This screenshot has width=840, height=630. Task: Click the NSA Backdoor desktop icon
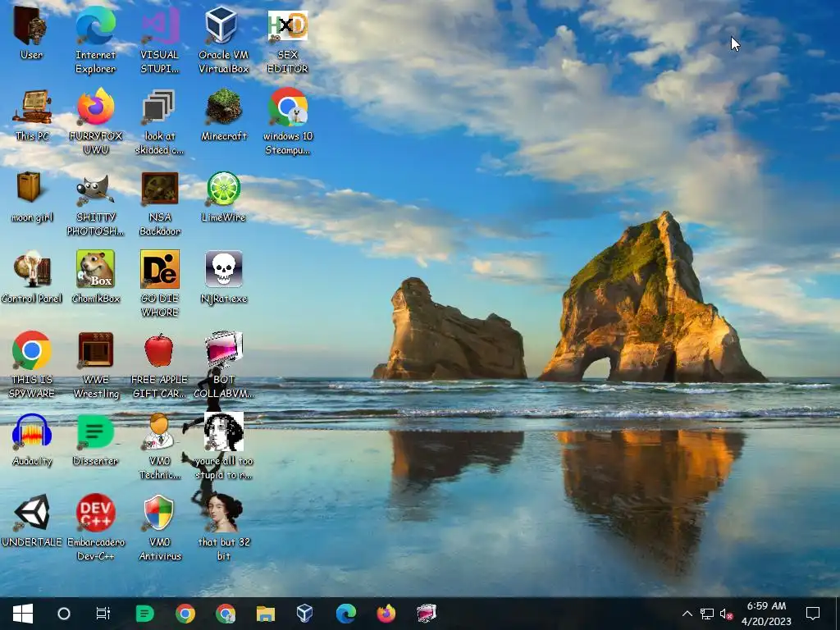click(x=159, y=203)
